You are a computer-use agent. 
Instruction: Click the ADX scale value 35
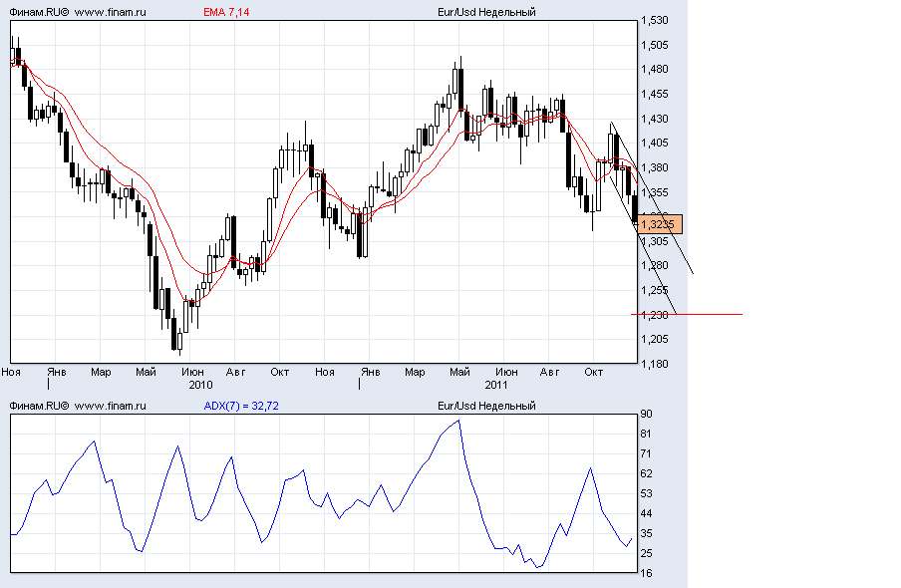point(646,533)
